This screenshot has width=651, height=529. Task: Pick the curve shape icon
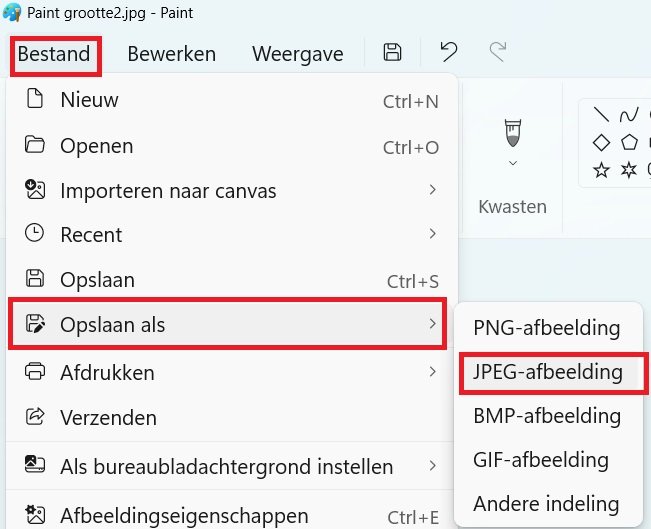point(628,114)
